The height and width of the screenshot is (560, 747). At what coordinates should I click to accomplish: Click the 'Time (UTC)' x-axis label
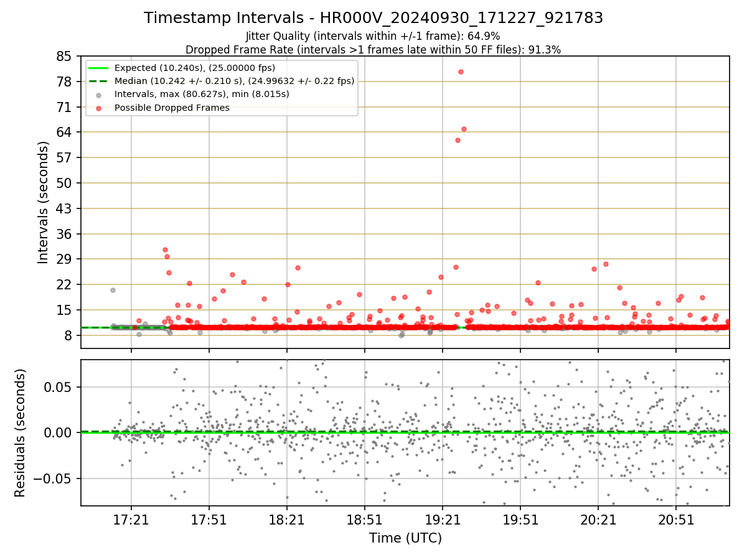tap(405, 538)
